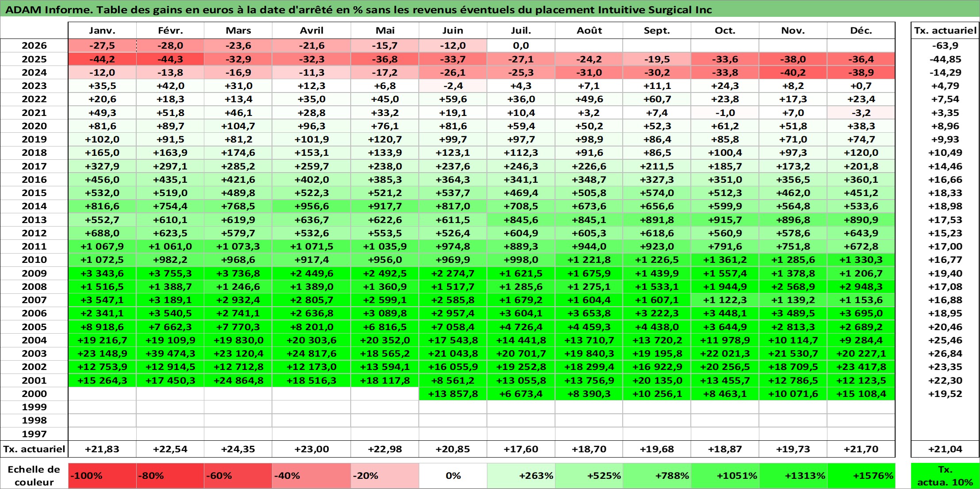Viewport: 980px width, 489px height.
Task: Click the green 'Tx. actua. 10%' legend box
Action: click(945, 476)
